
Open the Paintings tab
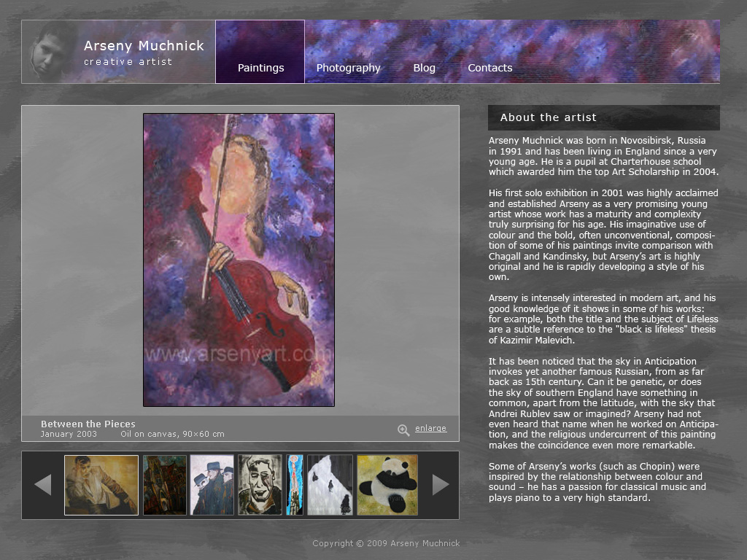(x=260, y=68)
